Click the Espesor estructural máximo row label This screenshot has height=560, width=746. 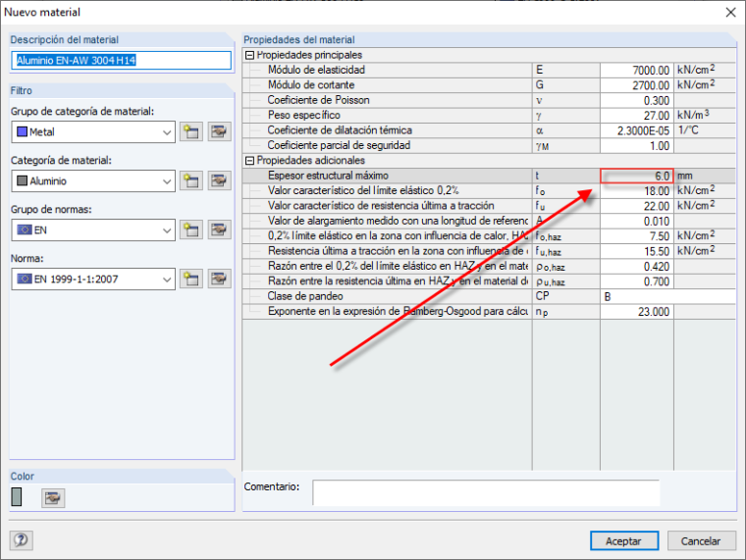(328, 176)
